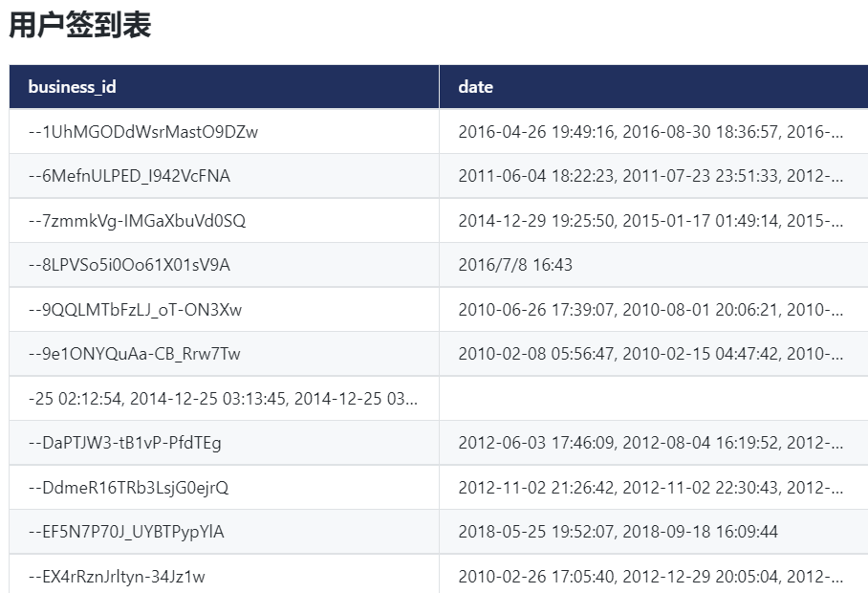Click the date column header
868x593 pixels.
pyautogui.click(x=476, y=87)
